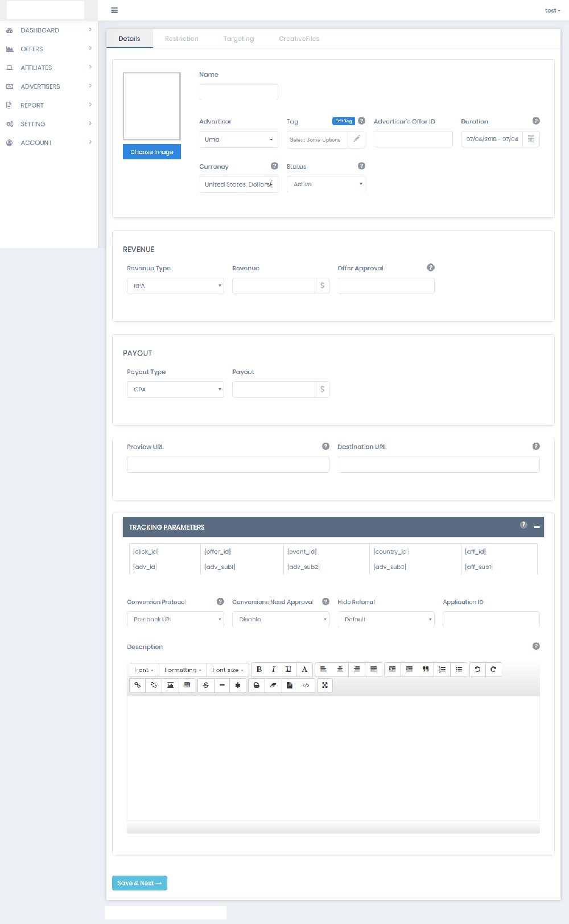Viewport: 569px width, 924px height.
Task: Click the Destination URL help icon
Action: coord(536,446)
